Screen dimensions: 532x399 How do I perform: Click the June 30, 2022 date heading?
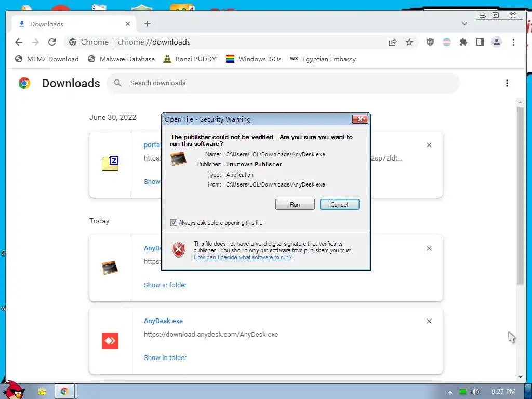pos(113,118)
